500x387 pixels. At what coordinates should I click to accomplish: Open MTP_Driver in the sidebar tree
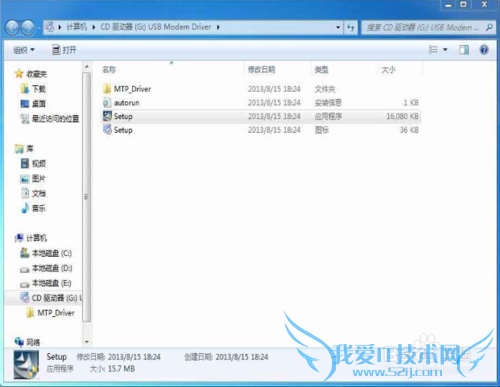tap(56, 313)
